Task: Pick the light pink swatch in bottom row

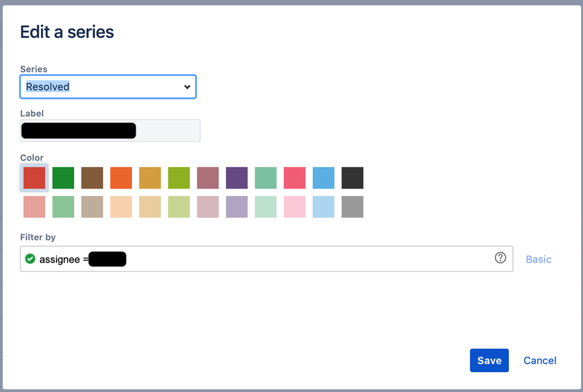Action: pyautogui.click(x=294, y=206)
